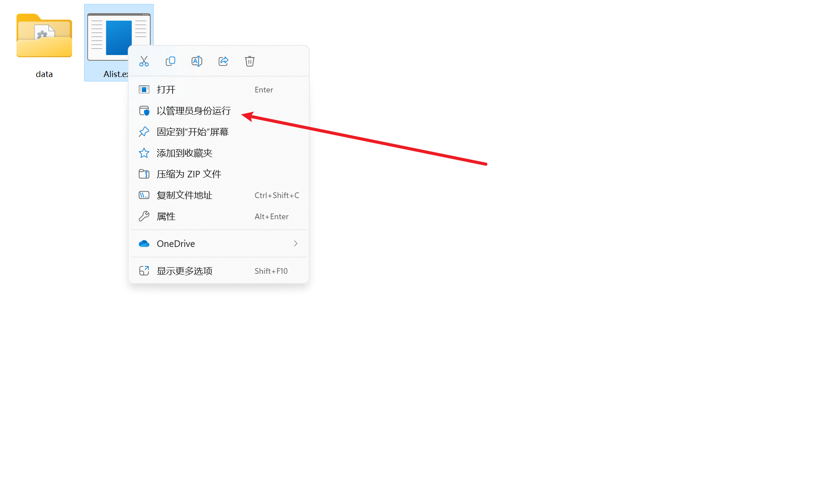
Task: Choose 添加到收藏夹 menu entry
Action: pos(219,153)
